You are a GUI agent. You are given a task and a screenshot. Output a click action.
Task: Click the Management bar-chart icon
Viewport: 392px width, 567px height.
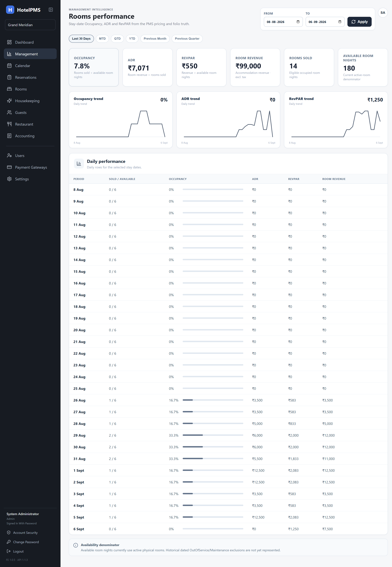[9, 54]
